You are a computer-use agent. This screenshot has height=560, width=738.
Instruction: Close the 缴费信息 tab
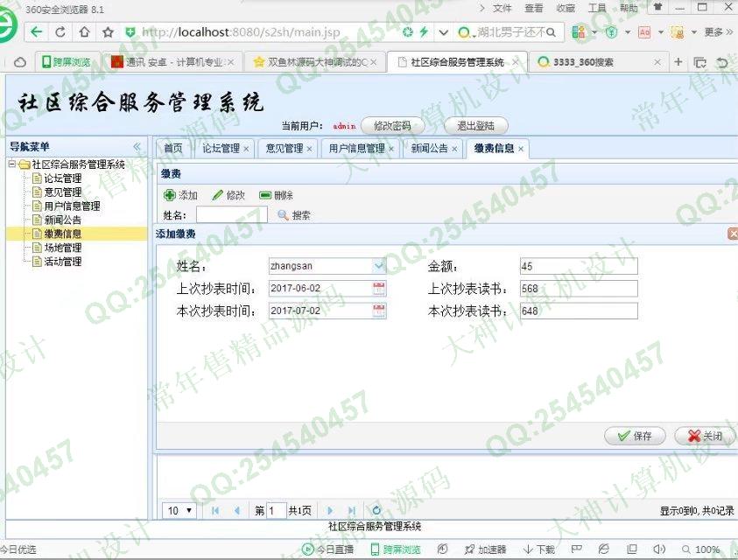[x=521, y=149]
